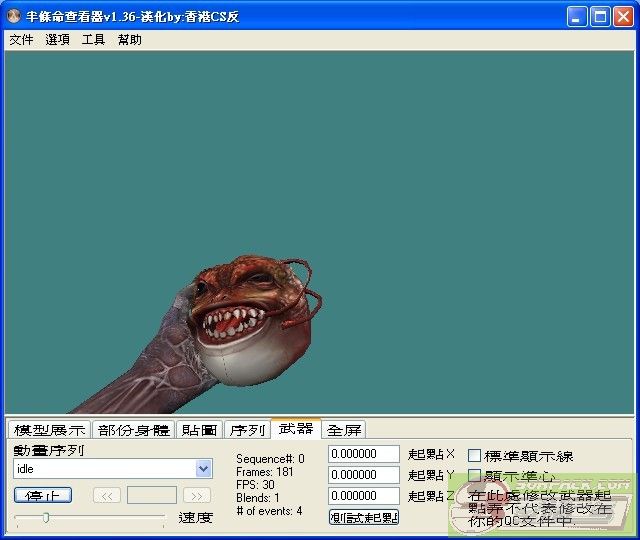Switch to the 序列 tab
The width and height of the screenshot is (640, 540).
tap(247, 430)
